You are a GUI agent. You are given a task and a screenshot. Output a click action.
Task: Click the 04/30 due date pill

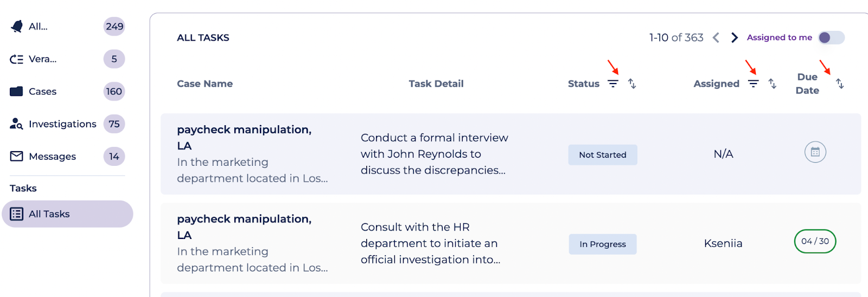pos(815,241)
